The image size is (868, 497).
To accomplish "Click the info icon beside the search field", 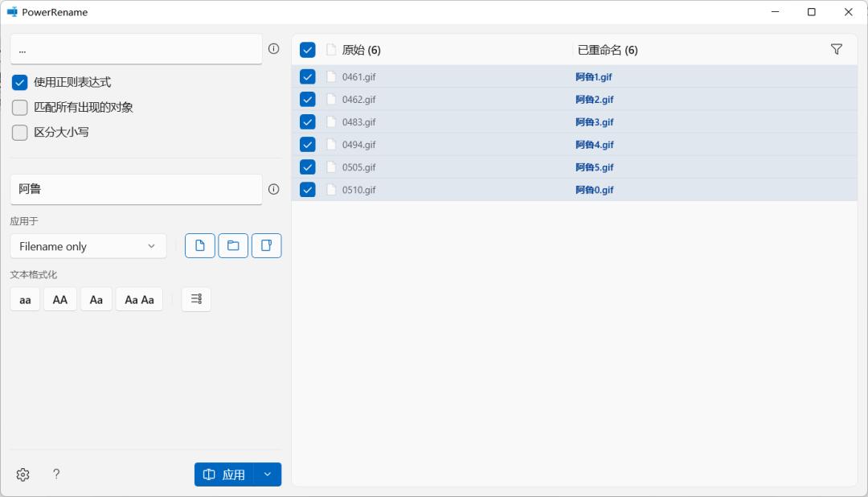I will tap(274, 48).
